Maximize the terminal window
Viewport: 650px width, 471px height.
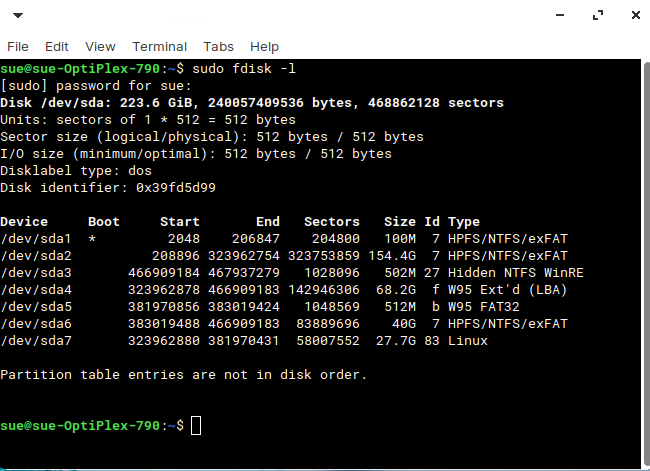click(598, 15)
